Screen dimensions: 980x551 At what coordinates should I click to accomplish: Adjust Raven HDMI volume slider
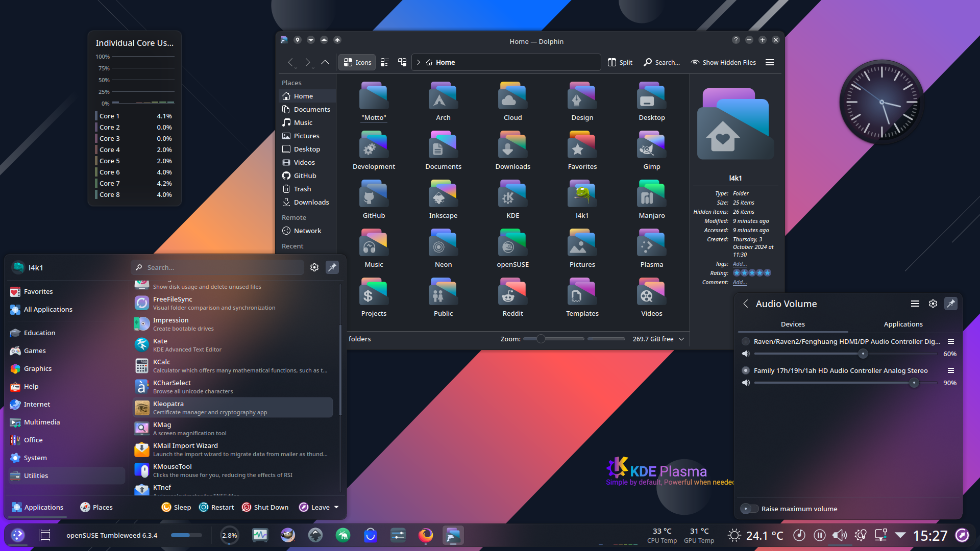click(x=845, y=354)
